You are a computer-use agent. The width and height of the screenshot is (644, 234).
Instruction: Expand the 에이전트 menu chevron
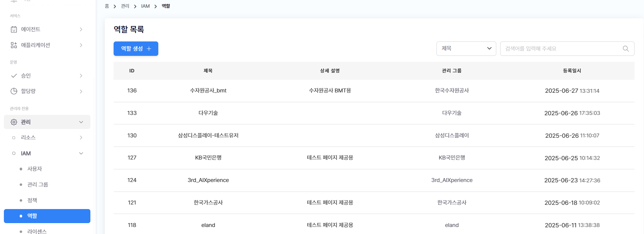coord(81,30)
